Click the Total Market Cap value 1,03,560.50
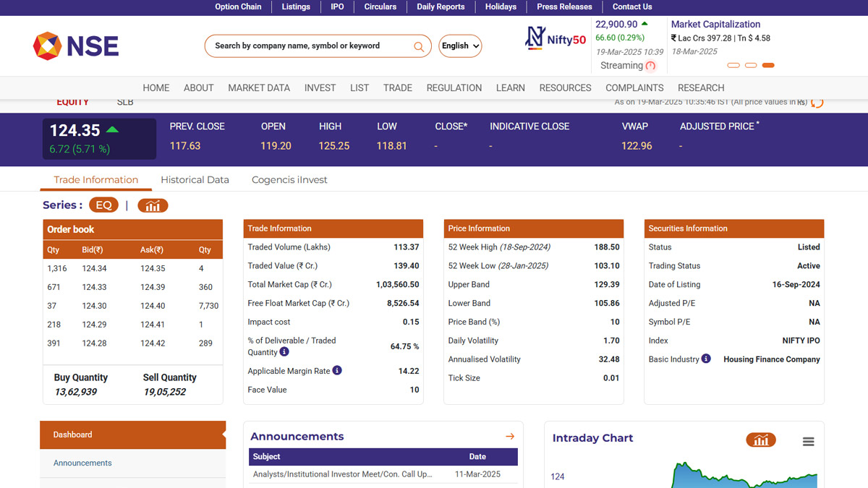The width and height of the screenshot is (868, 488). [398, 284]
